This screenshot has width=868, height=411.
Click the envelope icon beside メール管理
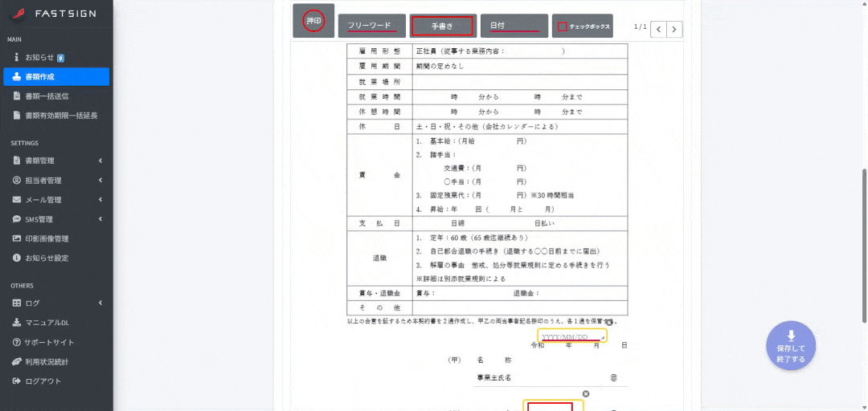click(17, 200)
